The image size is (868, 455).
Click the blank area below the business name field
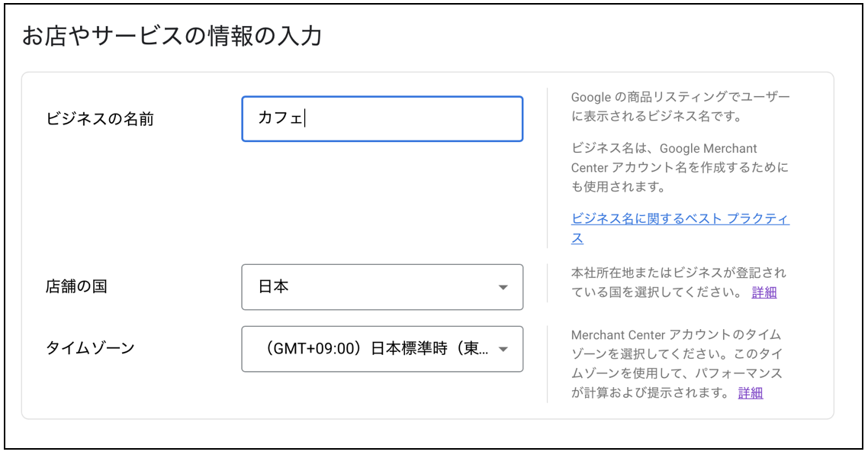pyautogui.click(x=381, y=198)
